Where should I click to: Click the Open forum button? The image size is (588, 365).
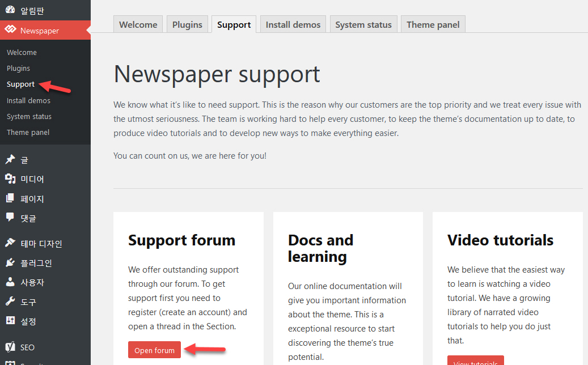154,350
